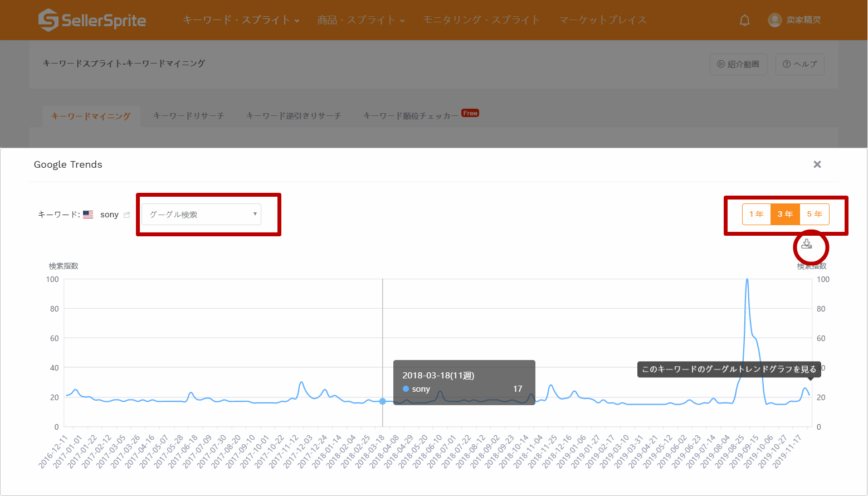Switch to キーワードリサーチ tab
868x496 pixels.
pos(188,116)
